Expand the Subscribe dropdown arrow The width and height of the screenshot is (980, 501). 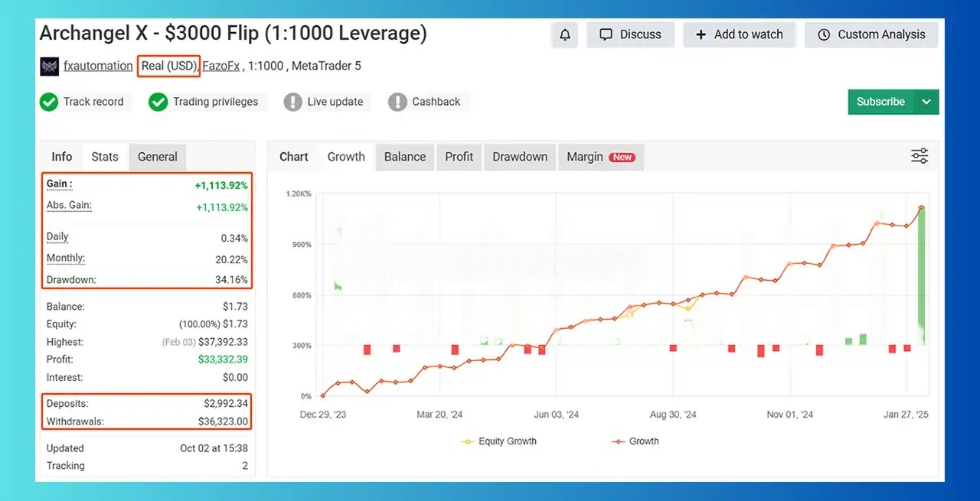pyautogui.click(x=926, y=102)
